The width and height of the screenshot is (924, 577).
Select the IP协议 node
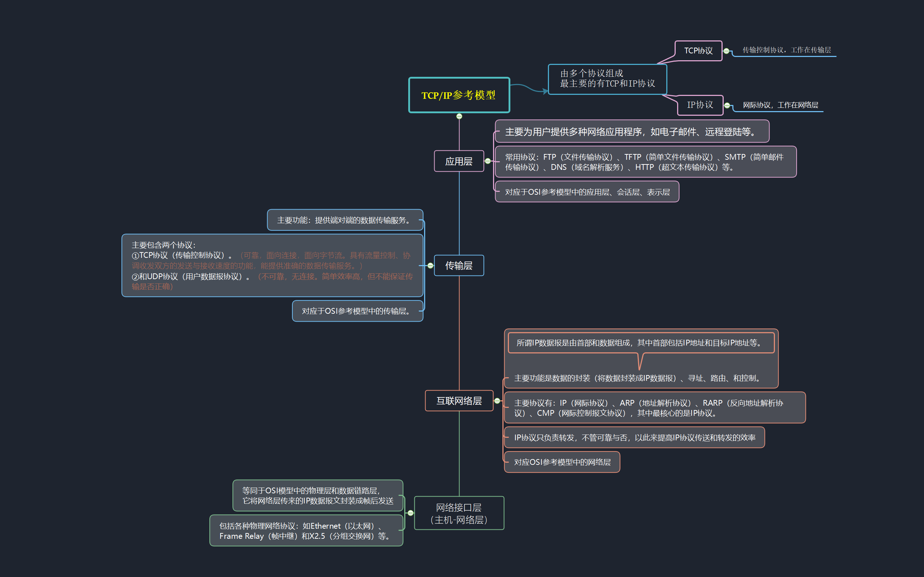[x=700, y=105]
